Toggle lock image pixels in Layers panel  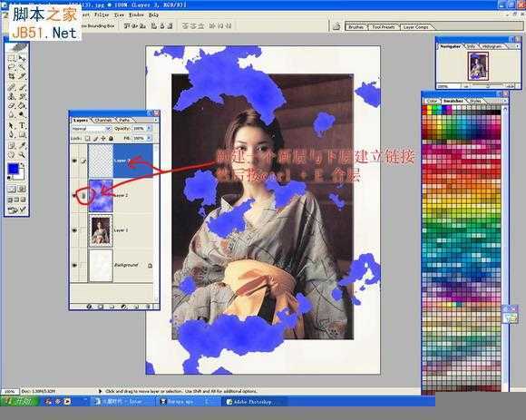[95, 138]
